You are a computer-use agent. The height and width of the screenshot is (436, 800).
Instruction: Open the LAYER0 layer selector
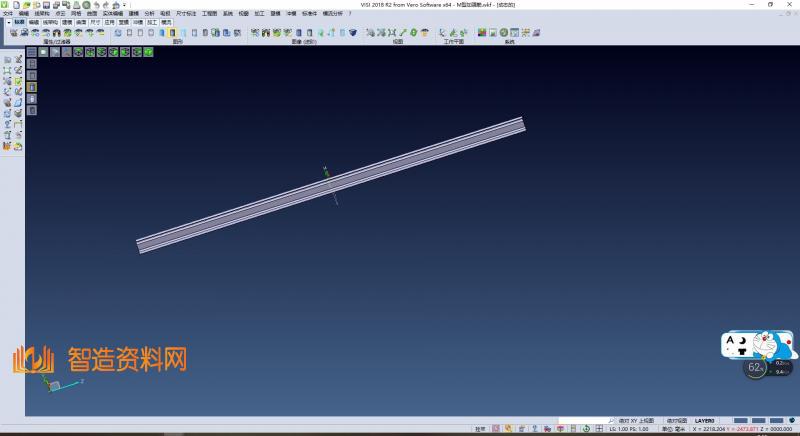point(705,421)
